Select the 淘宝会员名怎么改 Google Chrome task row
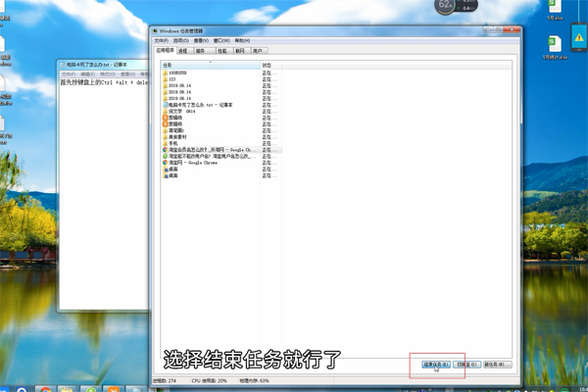588x392 pixels. [221, 150]
